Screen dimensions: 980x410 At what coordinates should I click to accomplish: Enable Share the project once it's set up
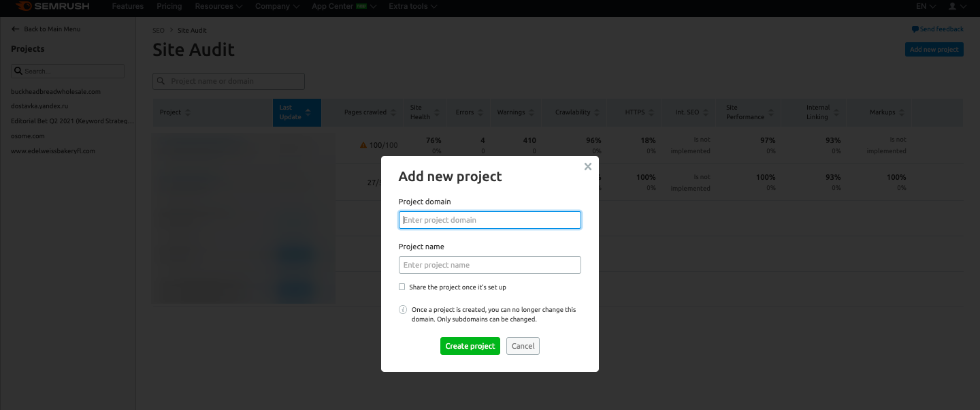point(402,287)
